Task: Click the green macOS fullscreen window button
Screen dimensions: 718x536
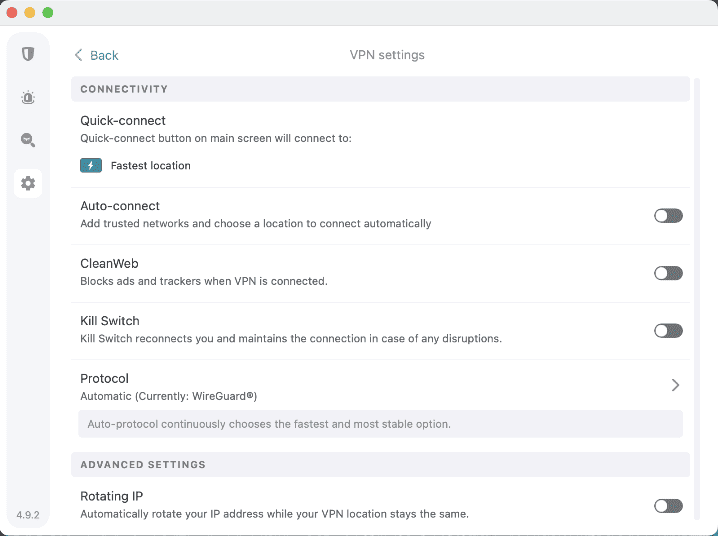Action: (x=48, y=12)
